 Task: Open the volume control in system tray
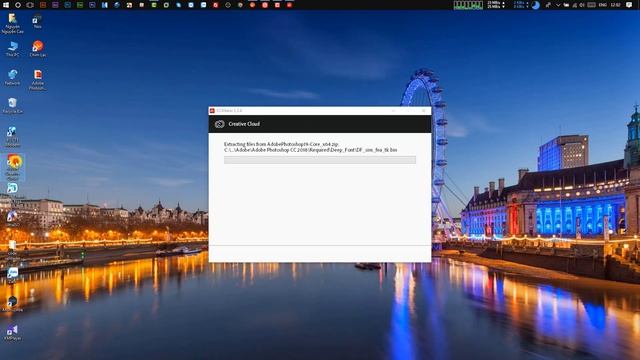click(582, 5)
